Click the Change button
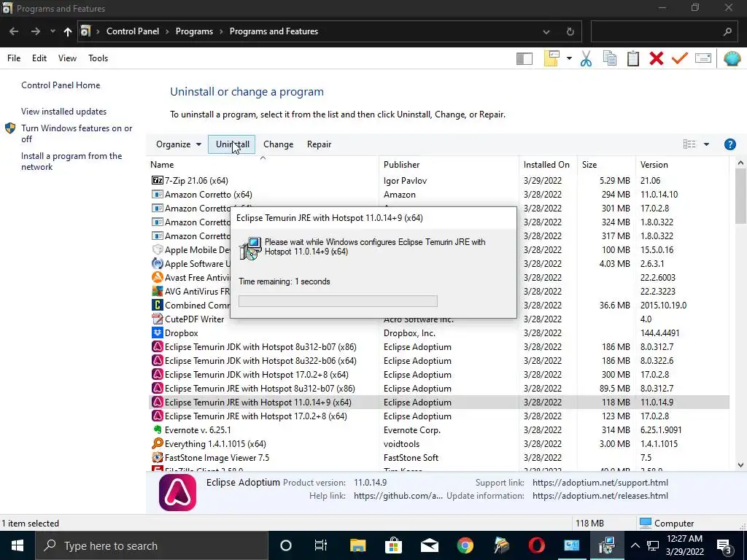 coord(278,144)
